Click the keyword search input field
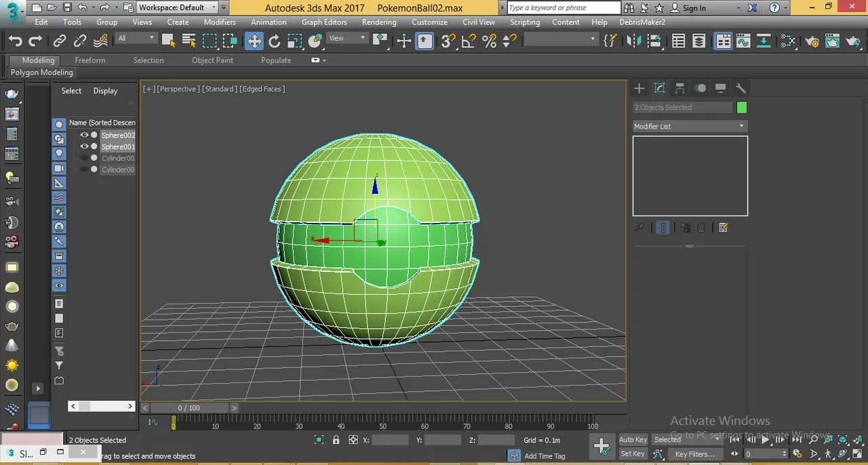Image resolution: width=868 pixels, height=465 pixels. 564,7
